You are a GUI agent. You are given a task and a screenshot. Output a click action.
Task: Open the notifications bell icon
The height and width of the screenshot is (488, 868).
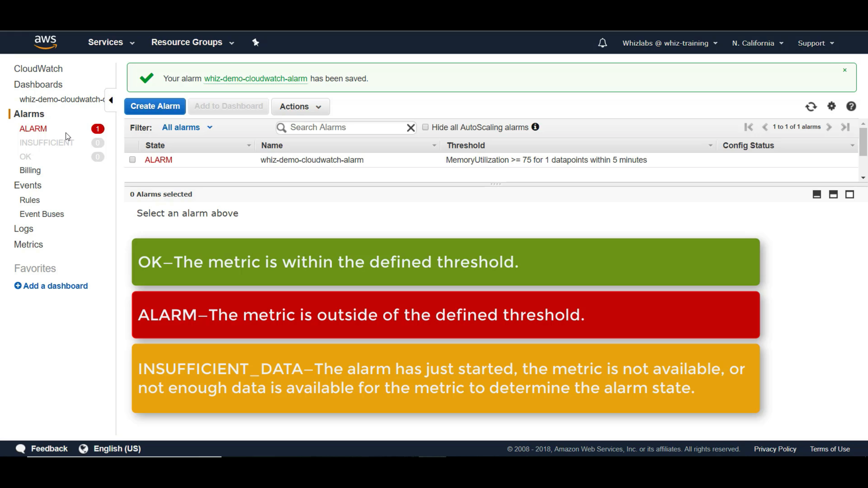[602, 43]
